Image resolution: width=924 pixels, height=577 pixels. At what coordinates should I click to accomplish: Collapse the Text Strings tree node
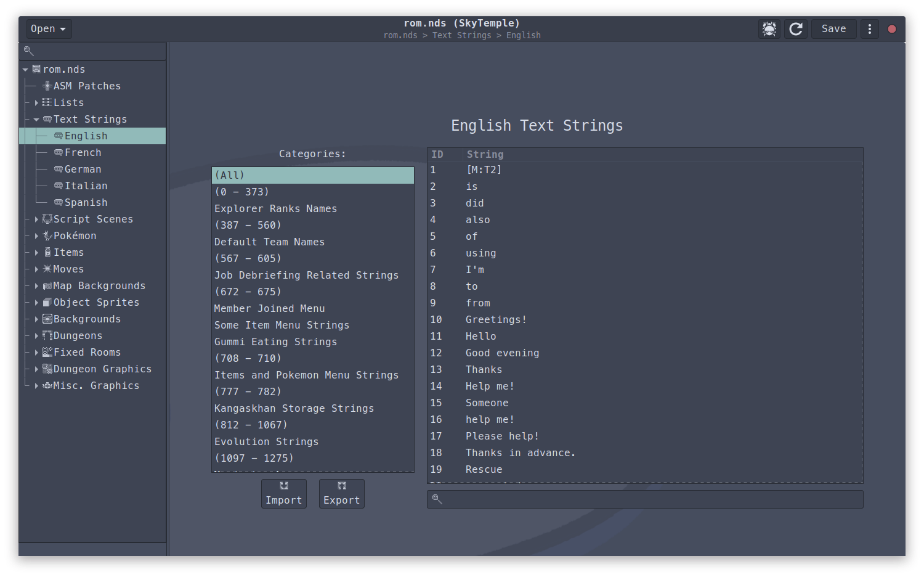point(36,120)
